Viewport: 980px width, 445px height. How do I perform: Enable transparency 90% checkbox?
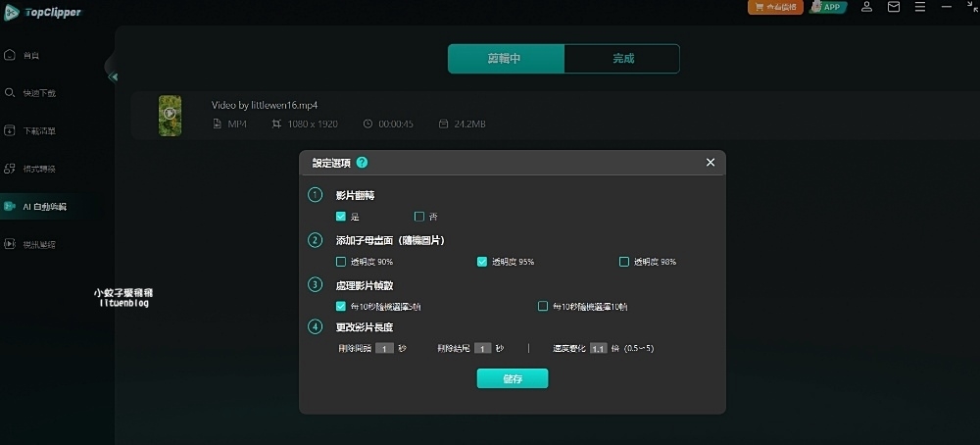[341, 262]
